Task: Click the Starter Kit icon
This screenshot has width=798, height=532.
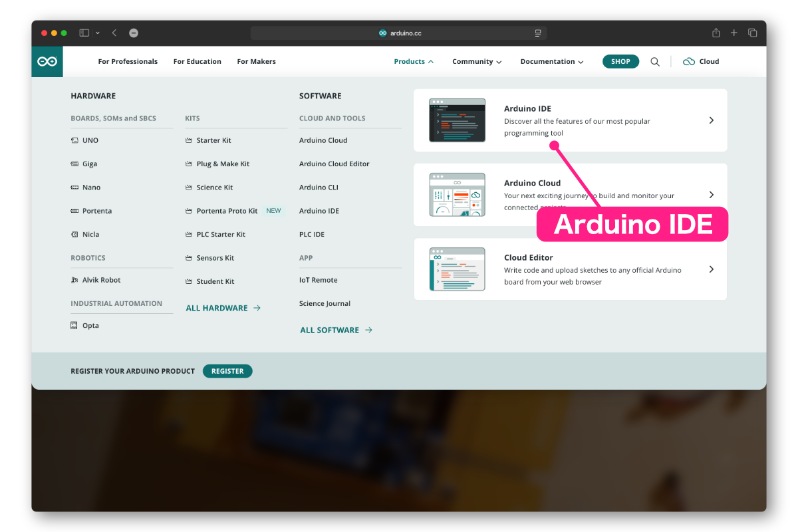Action: pyautogui.click(x=190, y=141)
